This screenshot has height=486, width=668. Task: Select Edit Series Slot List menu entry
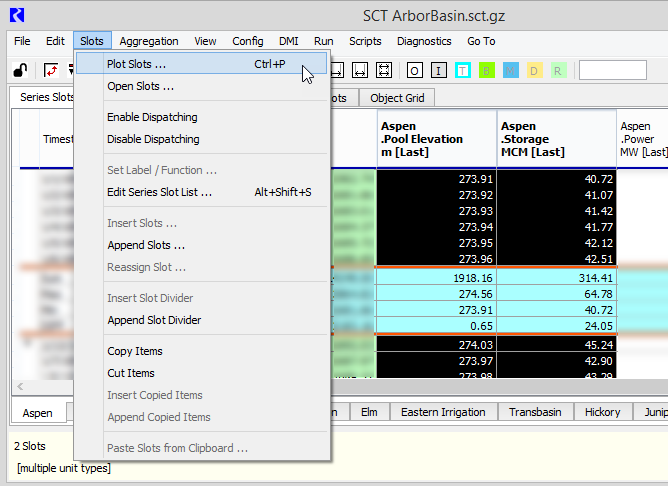[x=159, y=192]
